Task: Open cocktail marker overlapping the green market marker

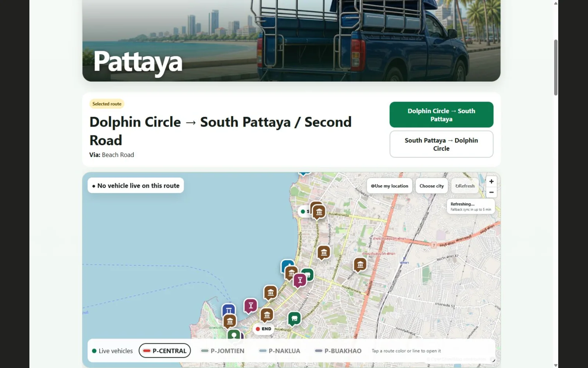Action: 300,280
